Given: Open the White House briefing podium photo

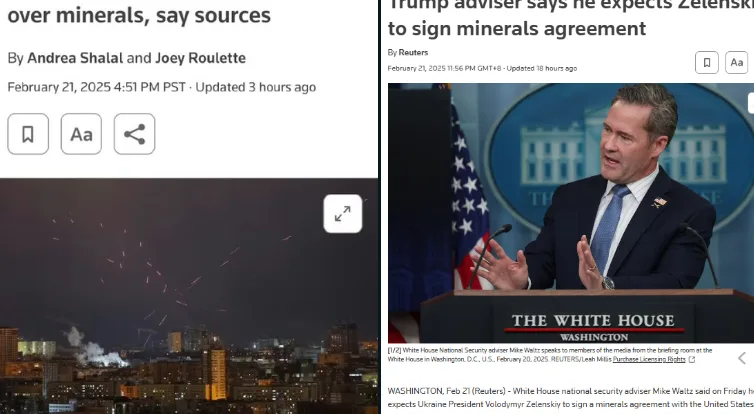Looking at the screenshot, I should (571, 213).
